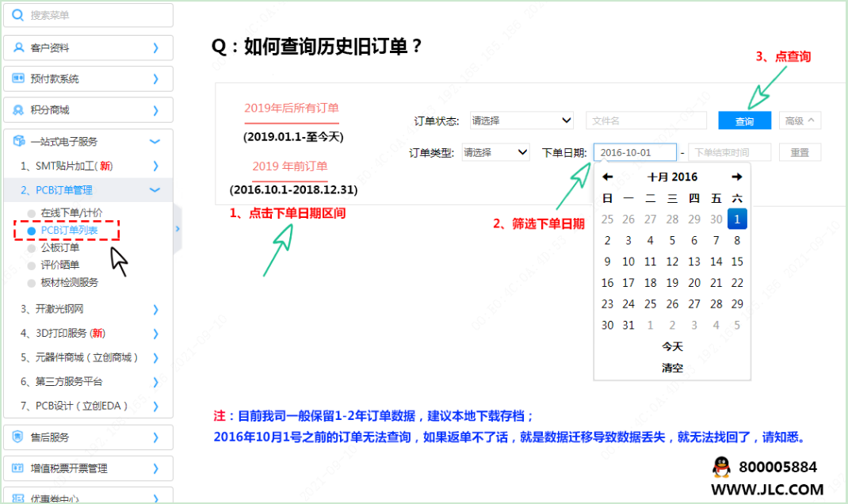Click the 一站式电子服务 cube icon

tap(19, 141)
